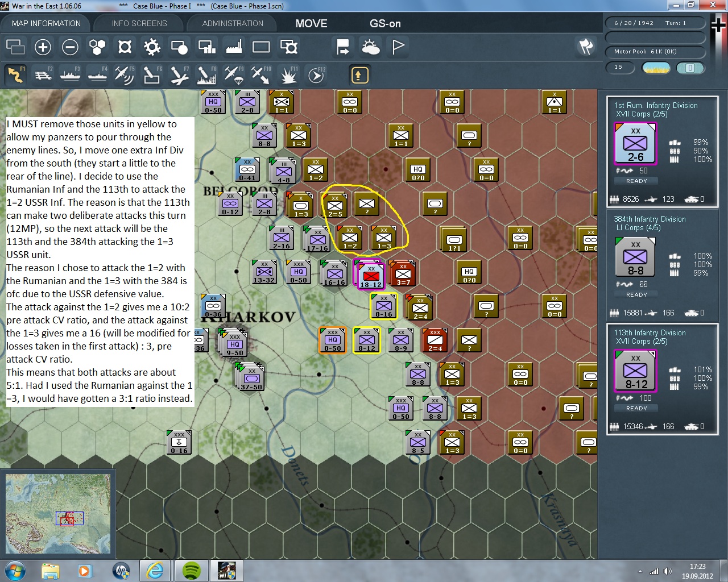Select the Soviet 3=7 unit counter
The width and height of the screenshot is (728, 582).
pos(403,273)
